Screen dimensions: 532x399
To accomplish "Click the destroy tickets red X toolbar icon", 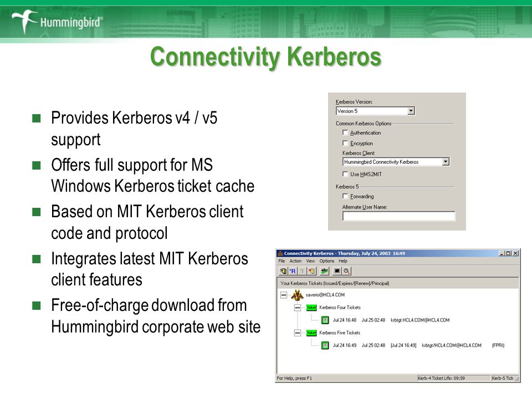I will click(x=311, y=271).
